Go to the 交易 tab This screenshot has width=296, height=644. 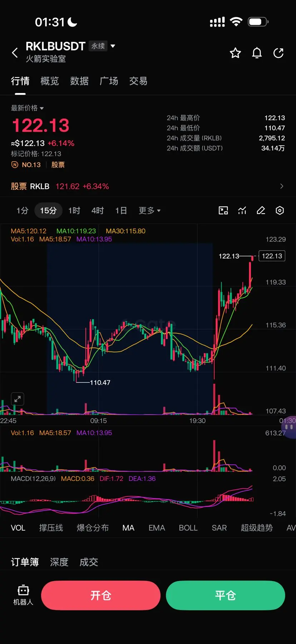click(x=138, y=81)
